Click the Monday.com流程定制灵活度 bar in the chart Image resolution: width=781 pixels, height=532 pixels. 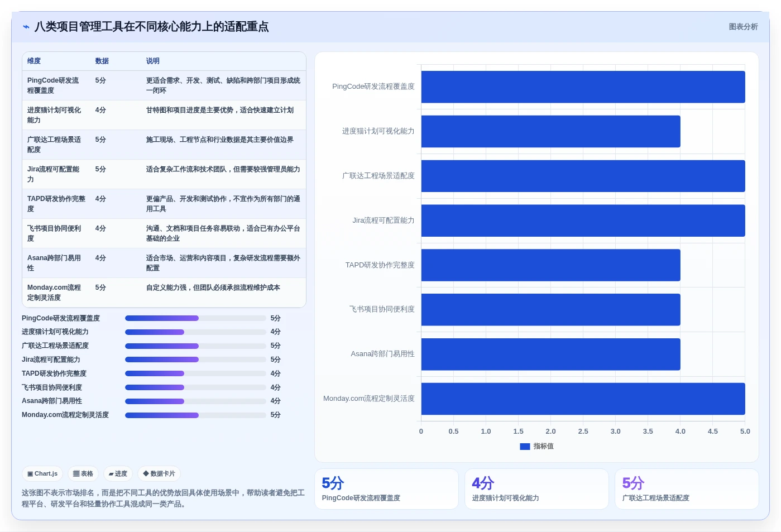(x=583, y=399)
